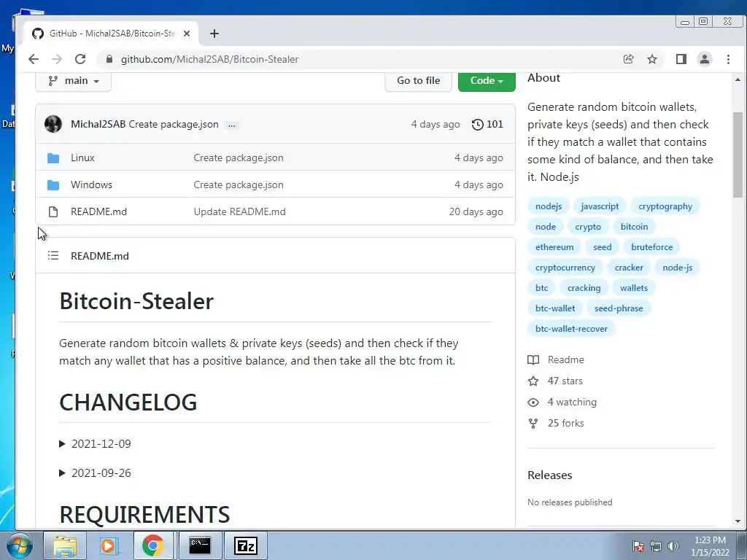Open Windows Media Player from the taskbar
Viewport: 747px width, 560px height.
109,545
